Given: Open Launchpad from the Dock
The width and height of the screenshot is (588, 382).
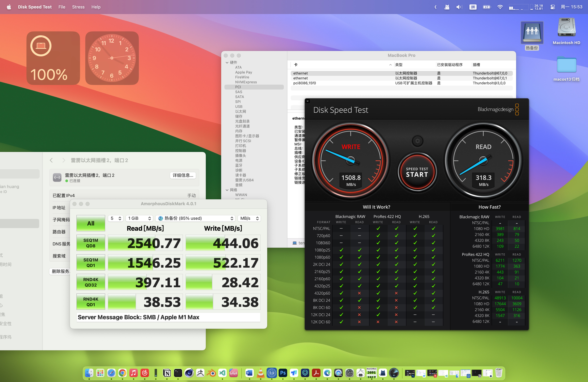Looking at the screenshot, I should pyautogui.click(x=100, y=373).
